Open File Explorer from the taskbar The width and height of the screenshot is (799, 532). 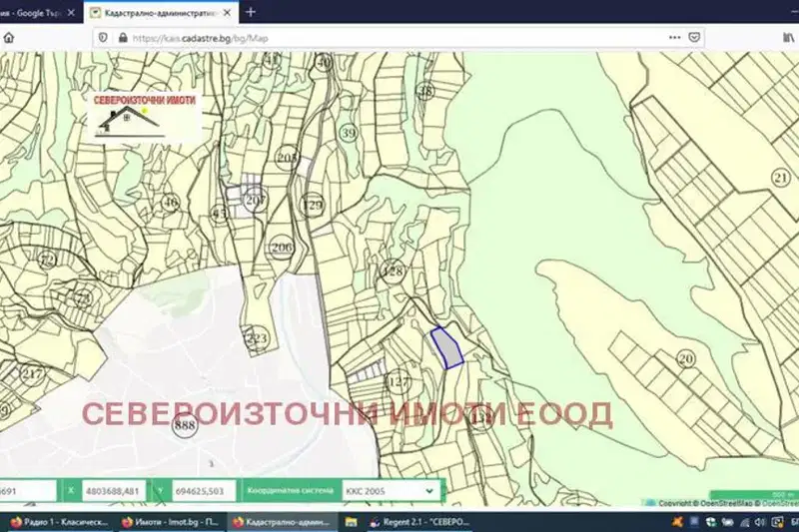click(x=352, y=522)
